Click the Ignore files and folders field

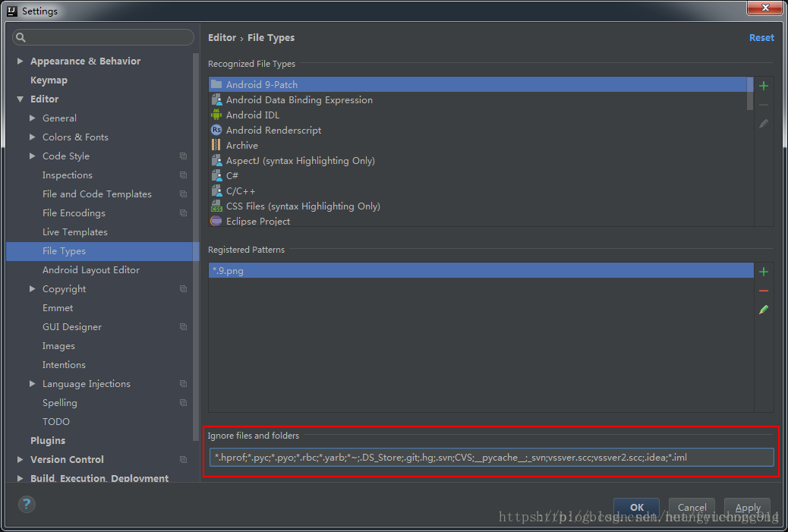pos(491,457)
